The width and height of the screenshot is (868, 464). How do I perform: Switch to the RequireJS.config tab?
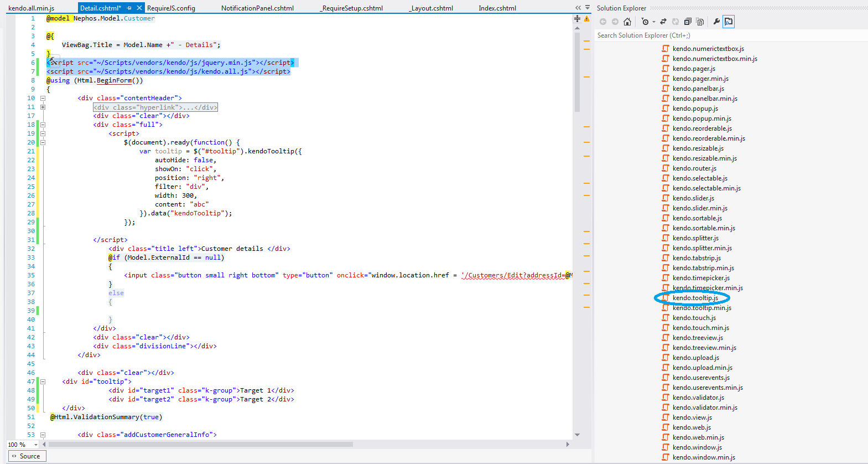click(171, 8)
